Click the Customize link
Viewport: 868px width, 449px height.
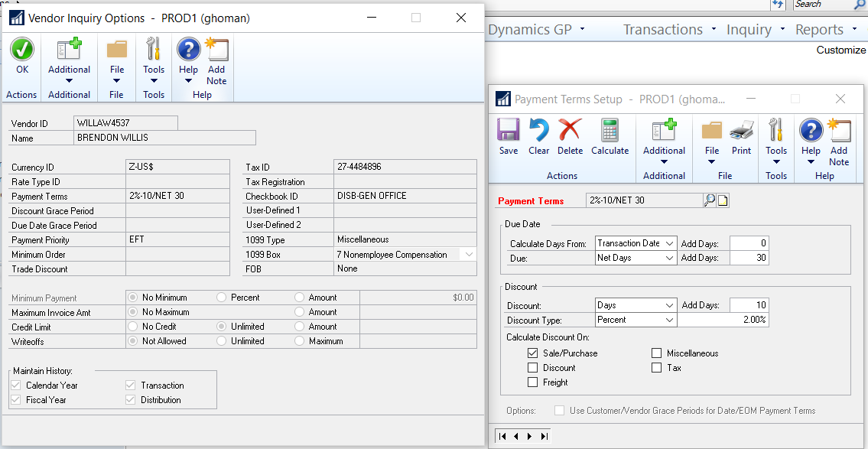point(841,50)
